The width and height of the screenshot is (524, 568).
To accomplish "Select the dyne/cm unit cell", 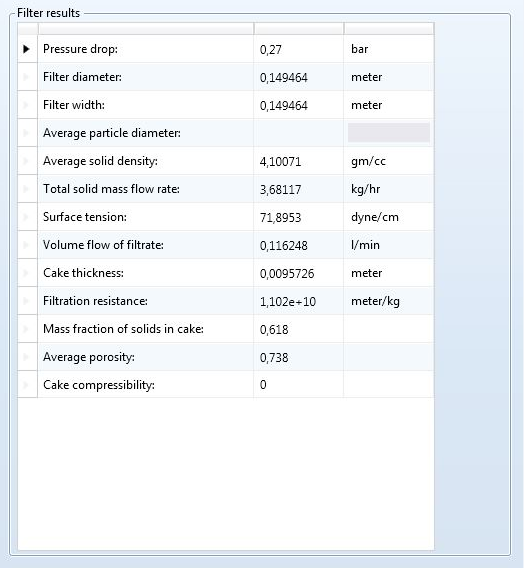I will pyautogui.click(x=389, y=217).
